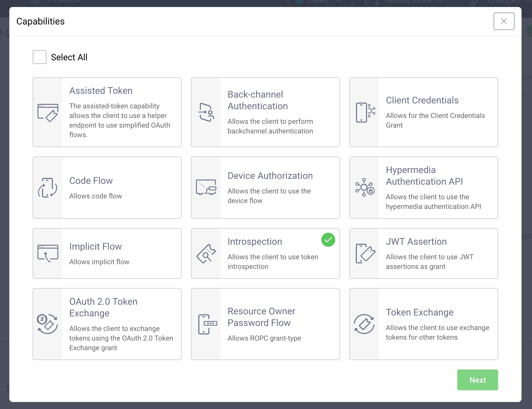The width and height of the screenshot is (532, 409).
Task: Click the JWT Assertion icon
Action: pyautogui.click(x=365, y=253)
